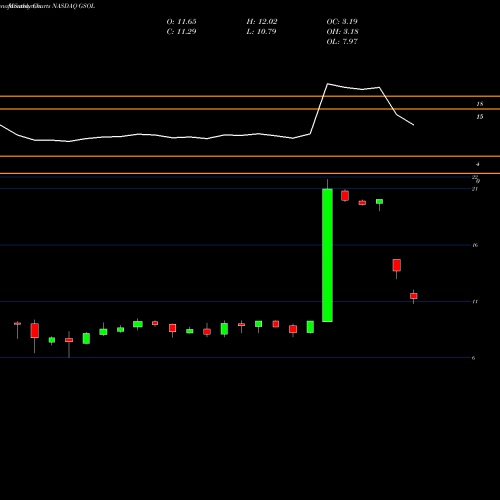Click the price axis label 6

474,358
